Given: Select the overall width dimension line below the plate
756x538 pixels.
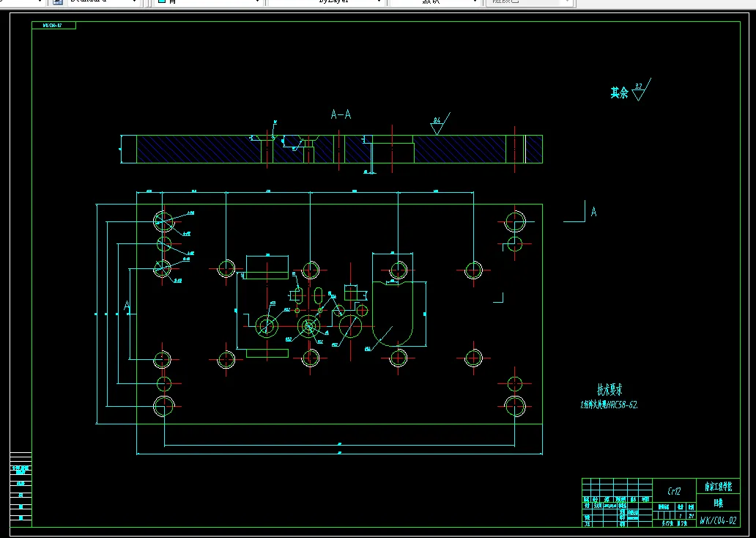Looking at the screenshot, I should point(339,454).
